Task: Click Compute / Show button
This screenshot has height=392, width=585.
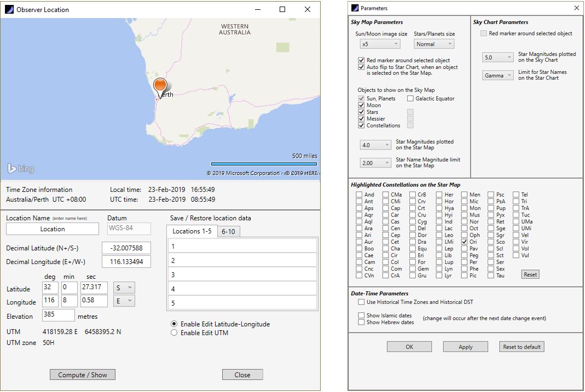Action: [x=83, y=375]
